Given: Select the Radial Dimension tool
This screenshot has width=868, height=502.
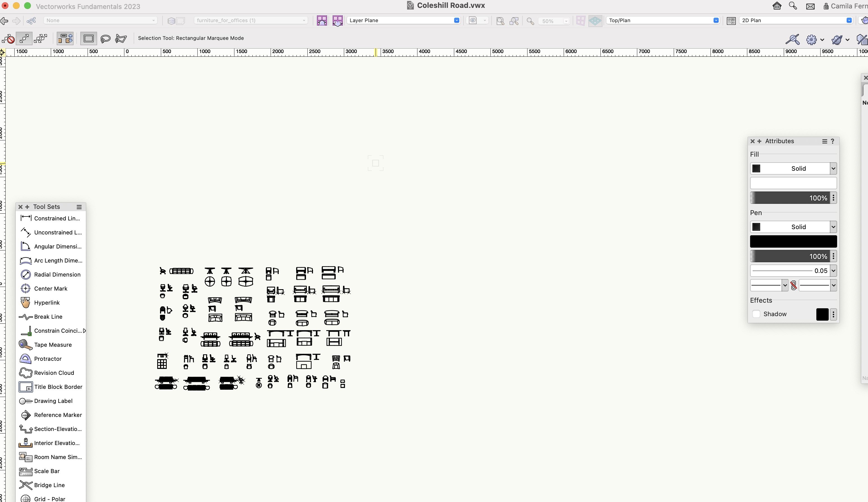Looking at the screenshot, I should point(57,275).
